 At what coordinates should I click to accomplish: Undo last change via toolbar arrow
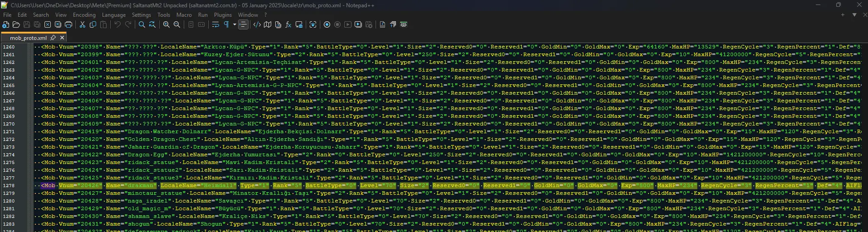pyautogui.click(x=117, y=24)
